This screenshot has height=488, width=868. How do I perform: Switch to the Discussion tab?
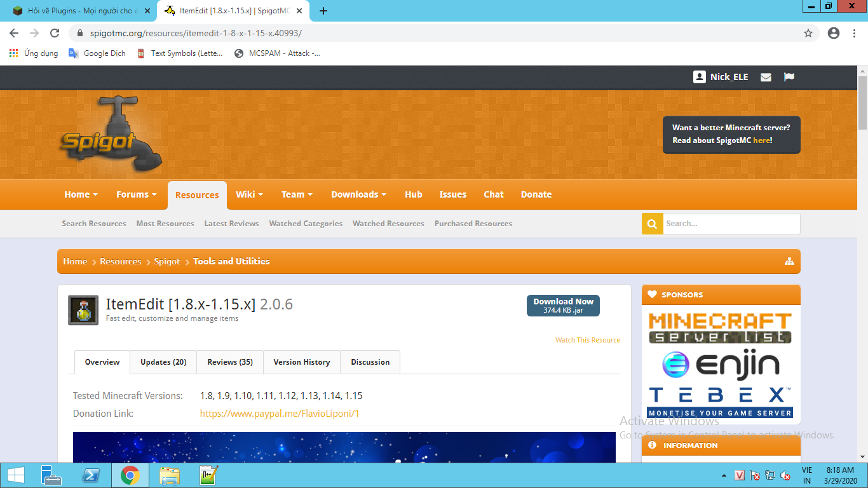(370, 362)
